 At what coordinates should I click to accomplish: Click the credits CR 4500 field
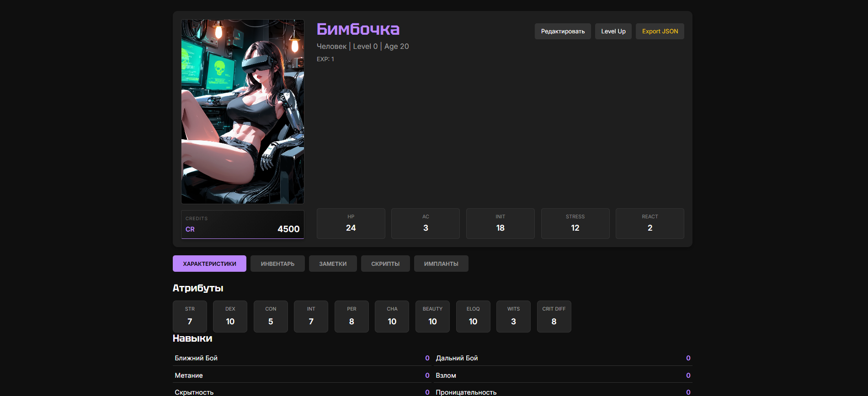pyautogui.click(x=243, y=224)
